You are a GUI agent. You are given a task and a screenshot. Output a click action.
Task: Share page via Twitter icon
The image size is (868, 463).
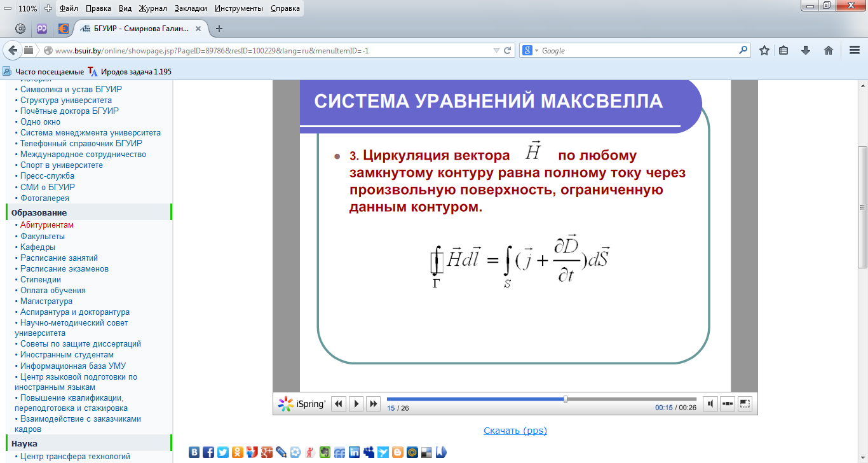tap(223, 452)
